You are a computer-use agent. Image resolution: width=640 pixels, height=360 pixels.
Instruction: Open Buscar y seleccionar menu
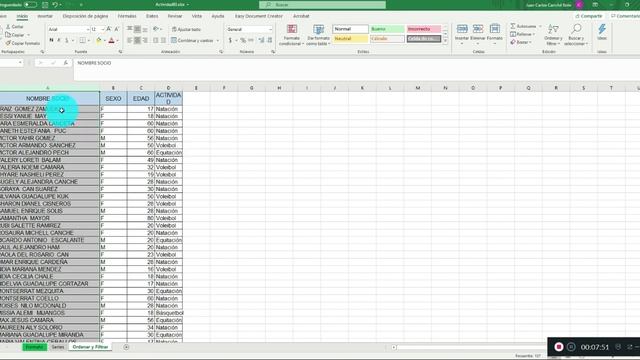576,34
